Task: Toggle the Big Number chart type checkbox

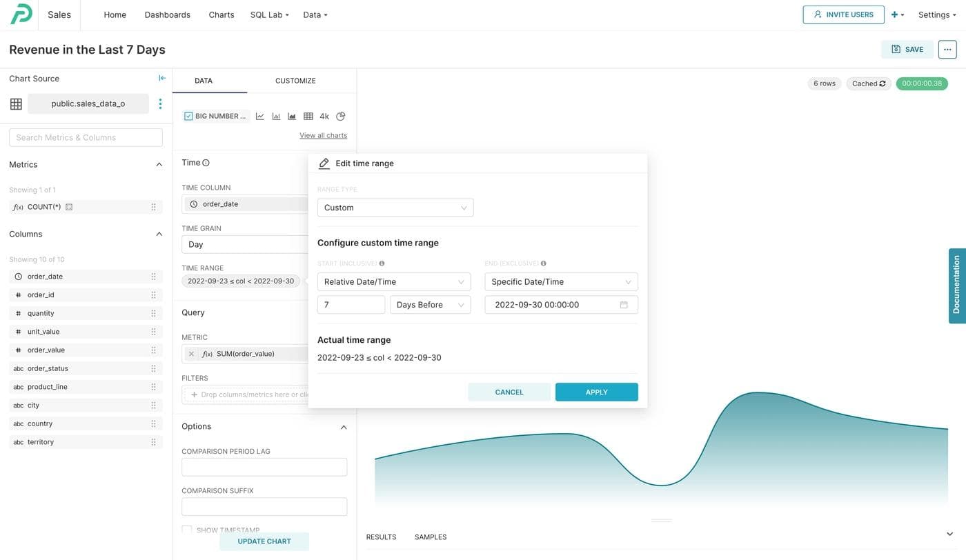Action: [x=188, y=117]
